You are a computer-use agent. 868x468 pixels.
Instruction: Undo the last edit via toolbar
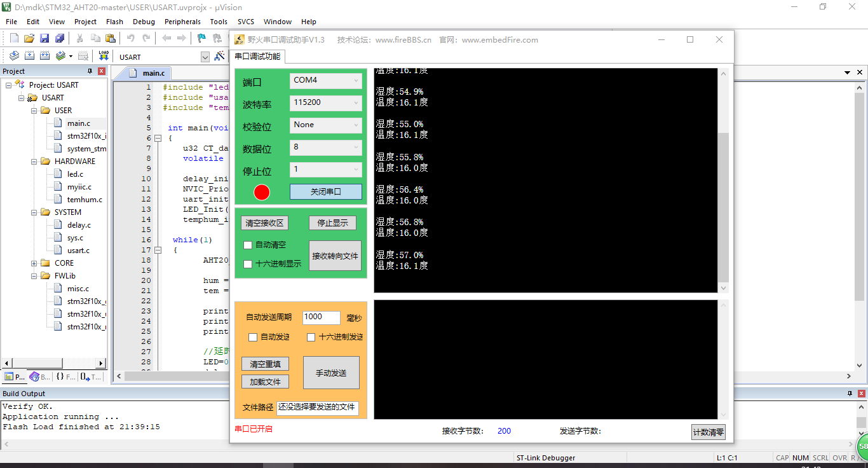131,38
